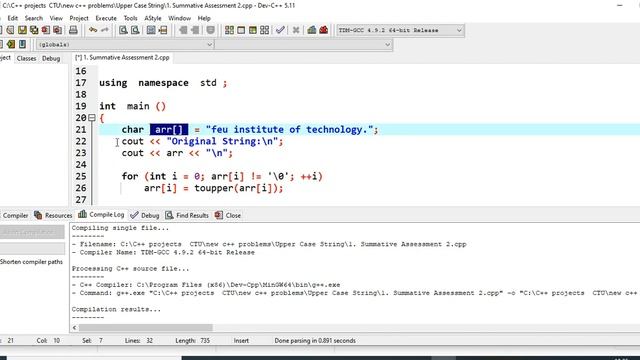Click Close tab of bottom panel
The height and width of the screenshot is (360, 640).
pos(228,215)
